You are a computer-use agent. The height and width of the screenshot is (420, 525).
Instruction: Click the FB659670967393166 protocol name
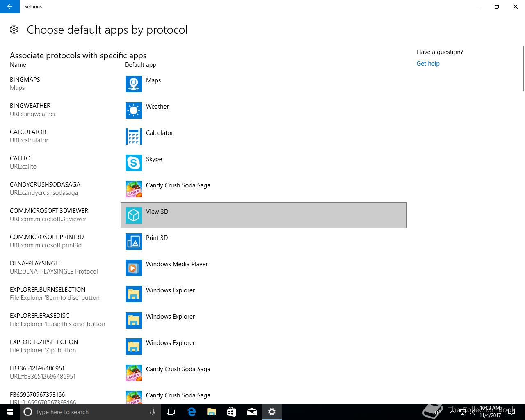point(37,395)
